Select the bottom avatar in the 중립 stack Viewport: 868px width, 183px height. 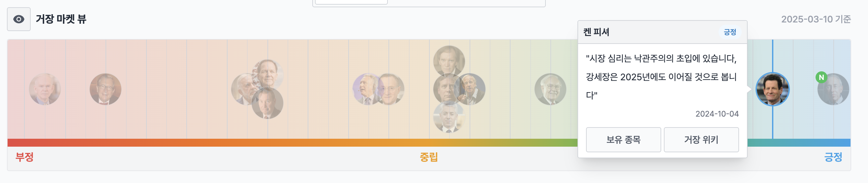449,117
